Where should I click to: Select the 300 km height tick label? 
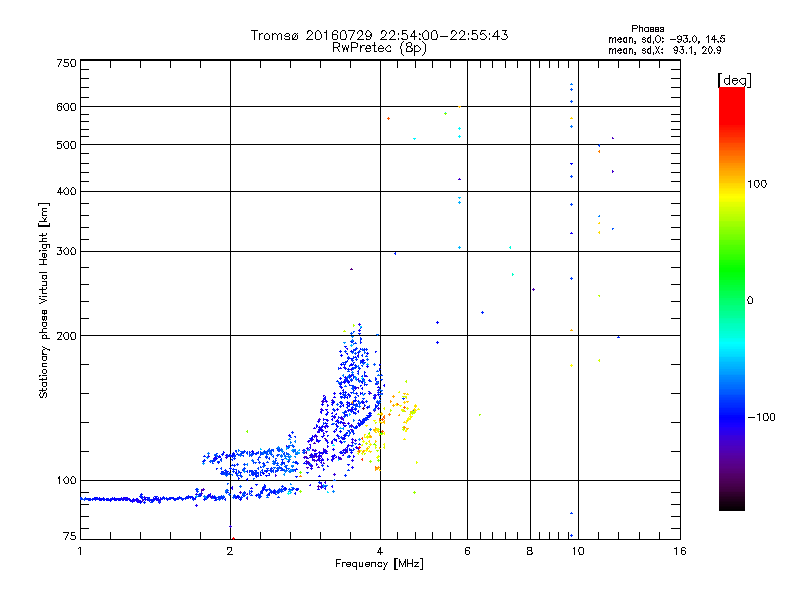click(66, 252)
